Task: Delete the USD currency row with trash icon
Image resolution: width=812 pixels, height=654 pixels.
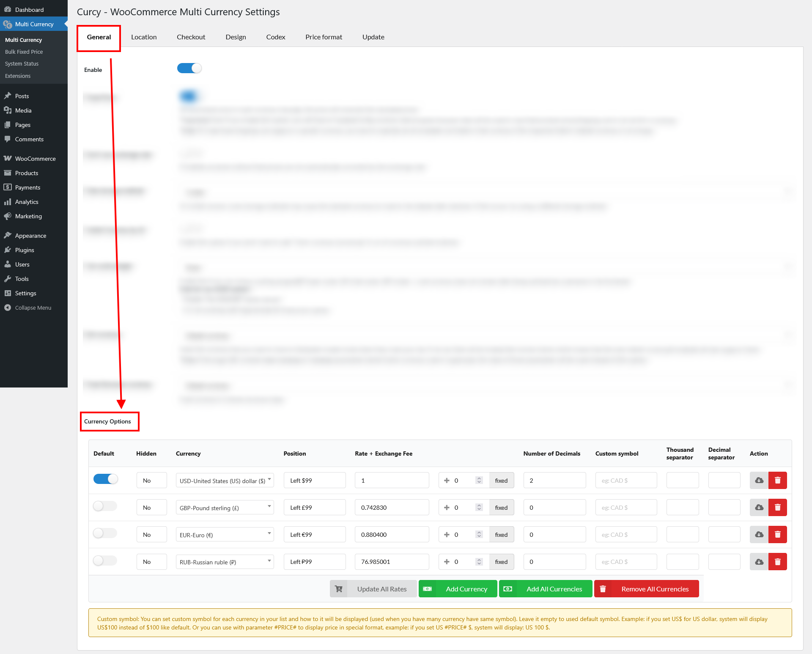Action: tap(778, 481)
